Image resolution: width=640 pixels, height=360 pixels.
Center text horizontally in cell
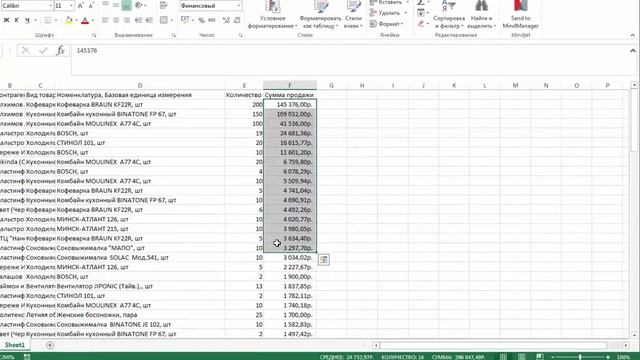coord(116,20)
